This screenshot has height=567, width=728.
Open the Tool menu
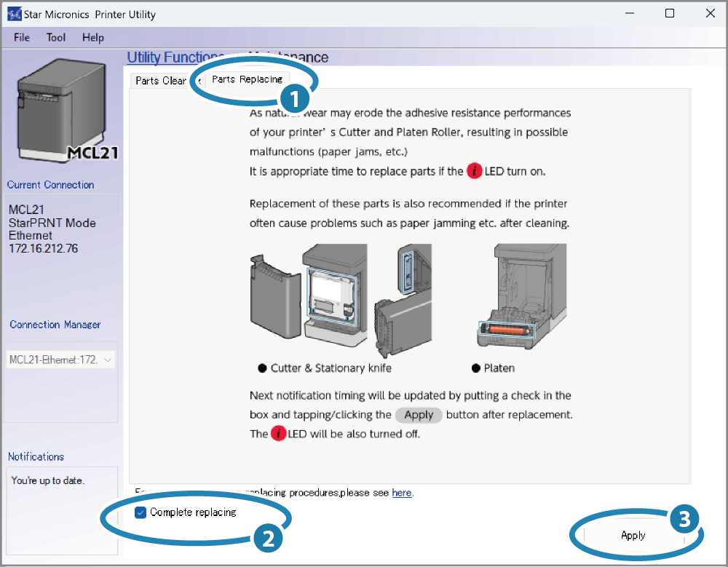tap(56, 38)
